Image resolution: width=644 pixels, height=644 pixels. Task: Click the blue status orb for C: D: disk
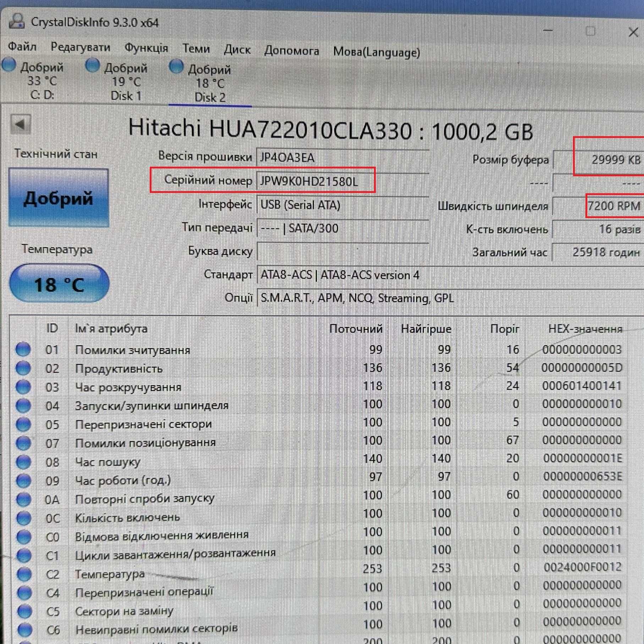click(x=9, y=65)
